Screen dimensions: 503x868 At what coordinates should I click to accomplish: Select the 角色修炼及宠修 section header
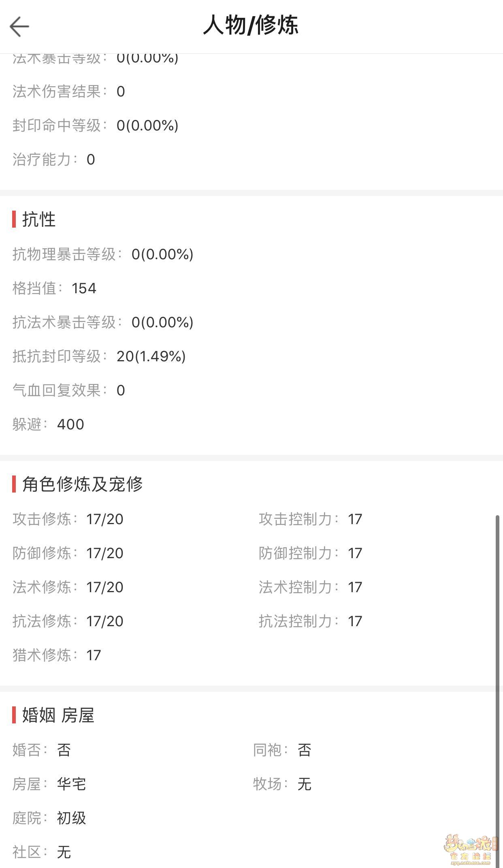click(x=82, y=484)
